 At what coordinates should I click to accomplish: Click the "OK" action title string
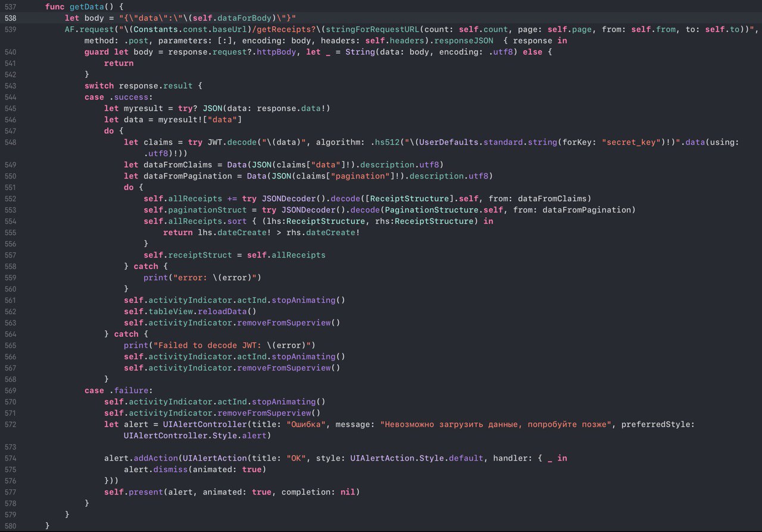click(x=296, y=458)
